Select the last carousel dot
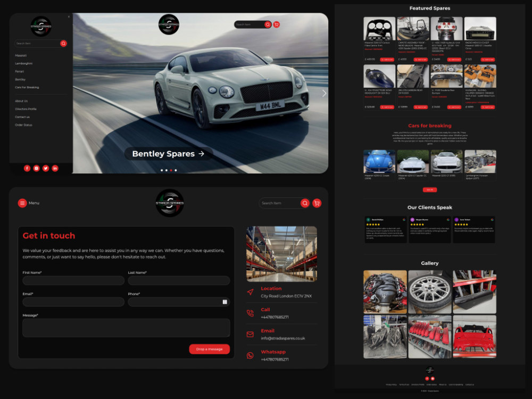 [x=176, y=170]
